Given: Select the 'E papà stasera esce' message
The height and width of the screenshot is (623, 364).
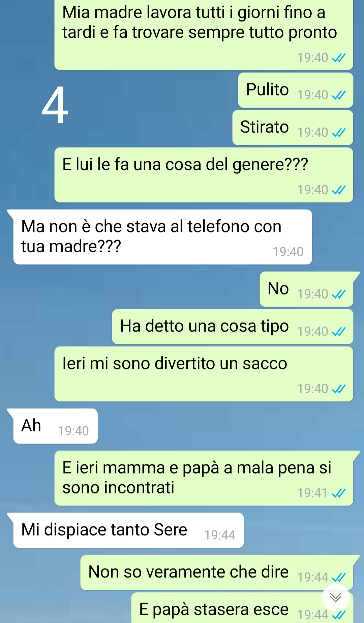Looking at the screenshot, I should coord(242,607).
